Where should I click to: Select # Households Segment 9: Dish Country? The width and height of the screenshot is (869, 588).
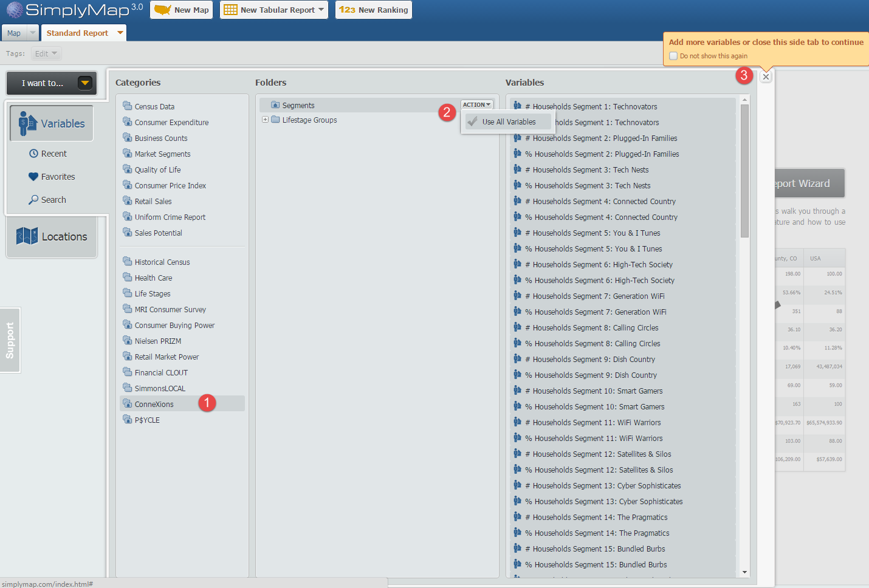coord(623,359)
